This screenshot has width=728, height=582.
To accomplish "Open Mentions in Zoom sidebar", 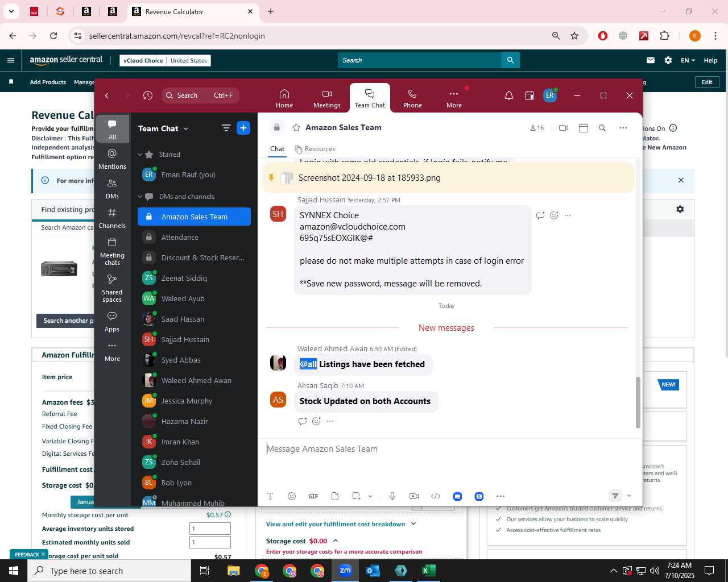I will coord(112,159).
